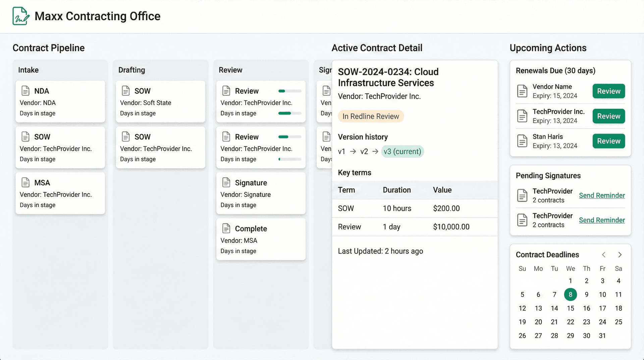Click the file icon beside TechProvider pending signatures
This screenshot has height=360, width=644.
point(522,195)
